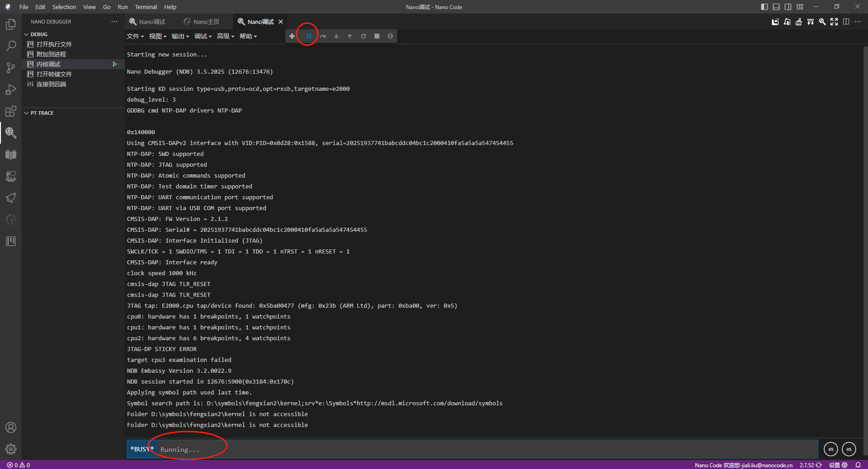
Task: Click the second 0% progress indicator
Action: coord(849,449)
